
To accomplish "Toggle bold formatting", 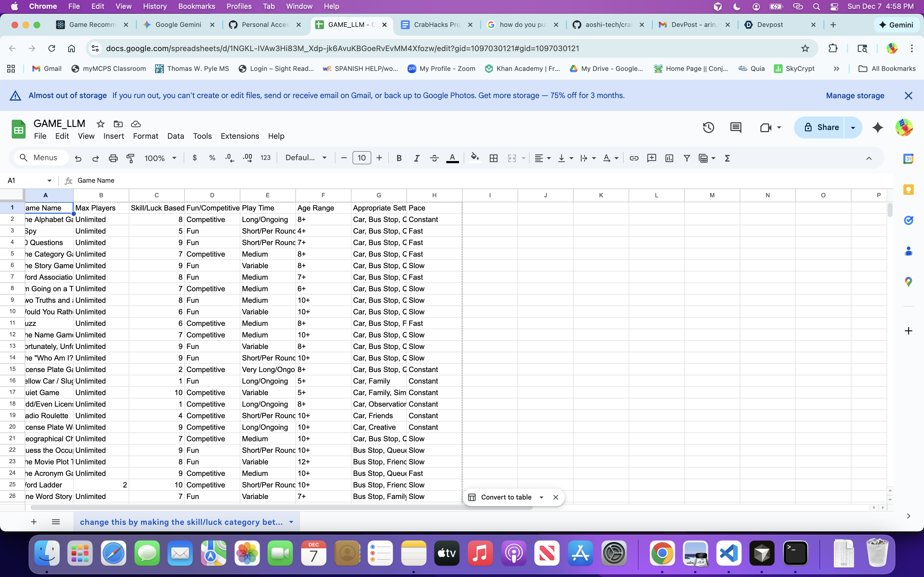I will (x=399, y=158).
